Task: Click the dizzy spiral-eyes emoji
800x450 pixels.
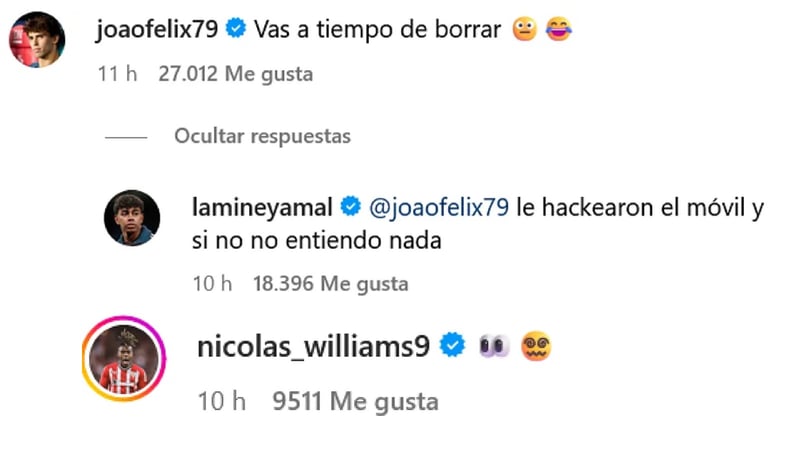Action: click(536, 346)
